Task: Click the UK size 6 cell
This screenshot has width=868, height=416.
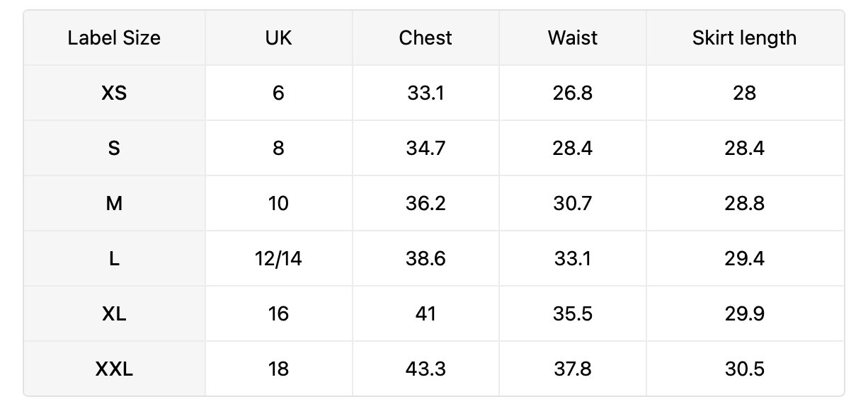Action: 279,93
